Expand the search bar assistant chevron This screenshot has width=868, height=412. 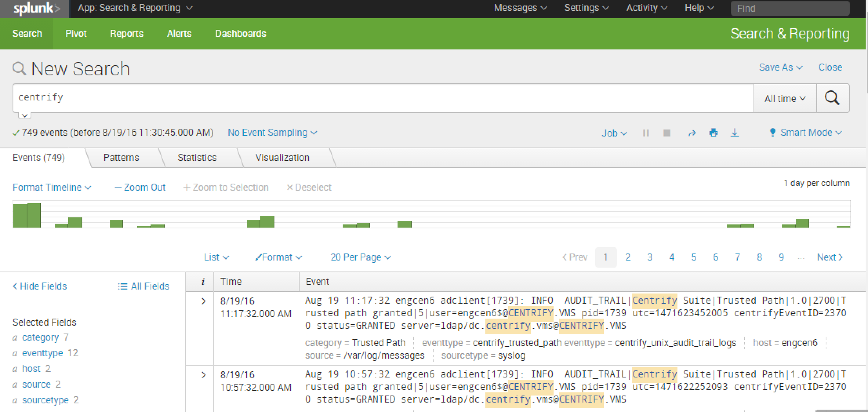24,115
